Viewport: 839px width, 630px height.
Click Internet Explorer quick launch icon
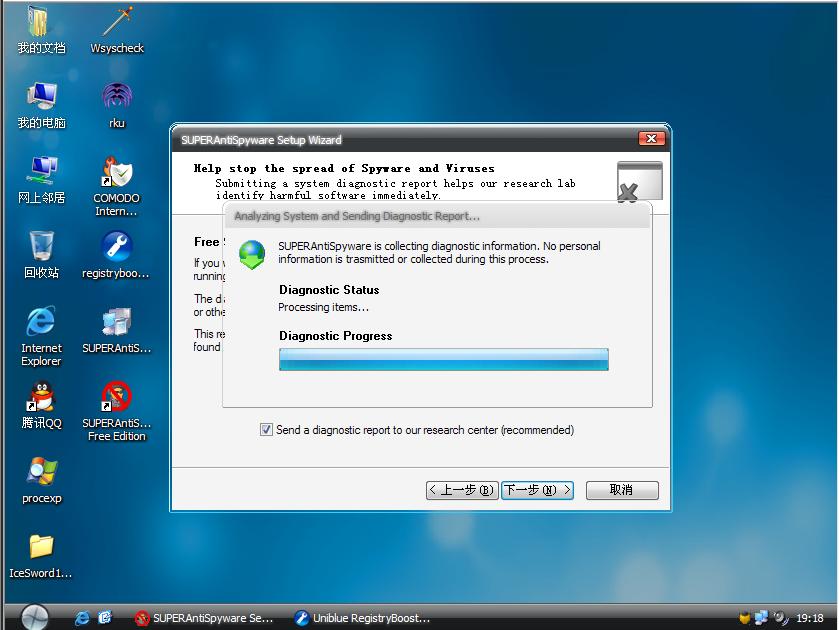point(82,618)
